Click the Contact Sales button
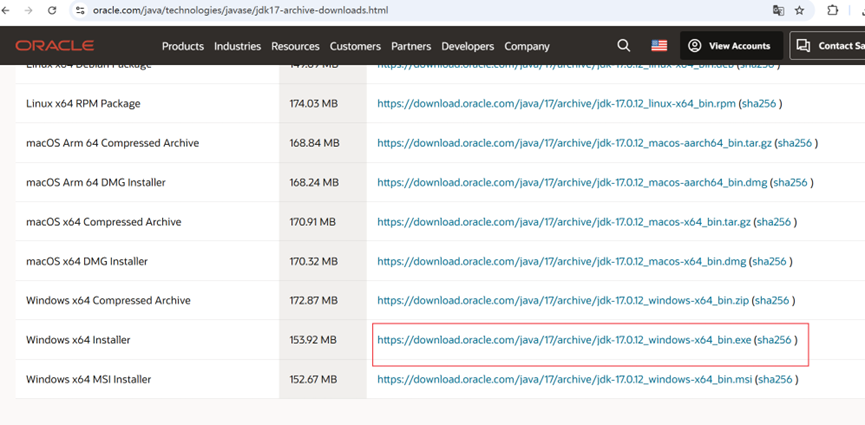Viewport: 865px width, 425px height. 827,46
